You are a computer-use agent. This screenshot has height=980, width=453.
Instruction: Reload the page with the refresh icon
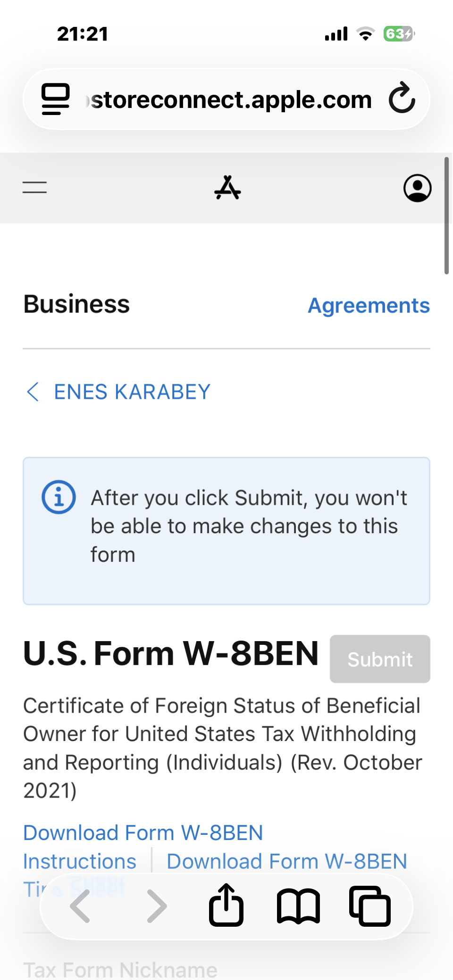(x=402, y=98)
